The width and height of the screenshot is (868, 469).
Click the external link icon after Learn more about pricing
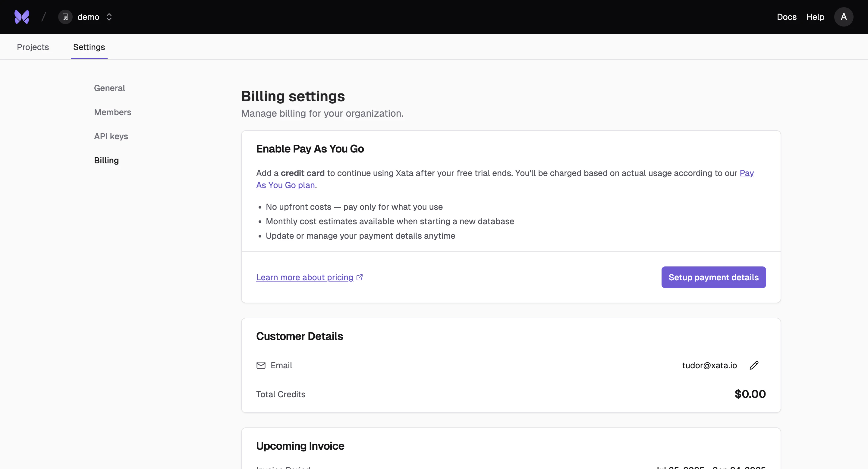coord(360,277)
